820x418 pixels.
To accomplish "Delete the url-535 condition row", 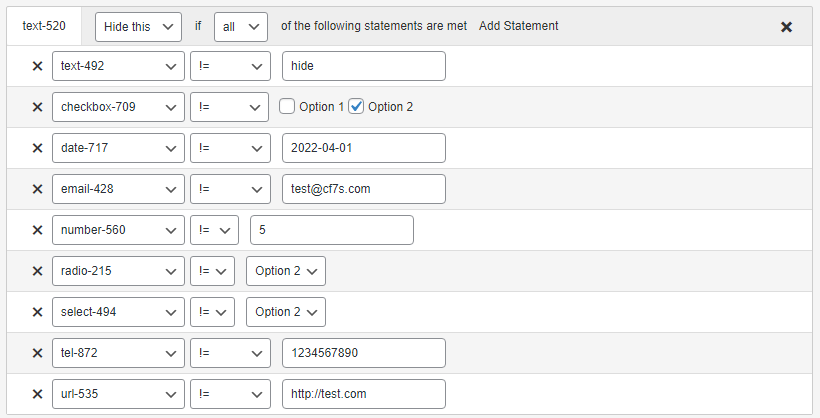I will (37, 394).
